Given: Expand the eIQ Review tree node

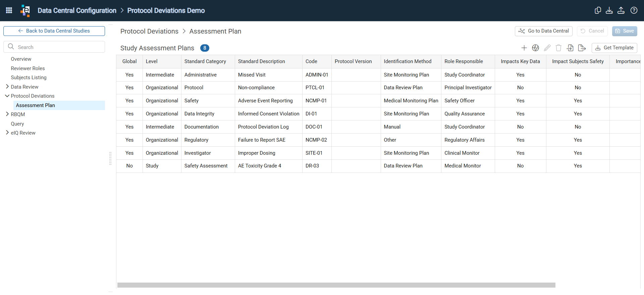Looking at the screenshot, I should [x=7, y=133].
